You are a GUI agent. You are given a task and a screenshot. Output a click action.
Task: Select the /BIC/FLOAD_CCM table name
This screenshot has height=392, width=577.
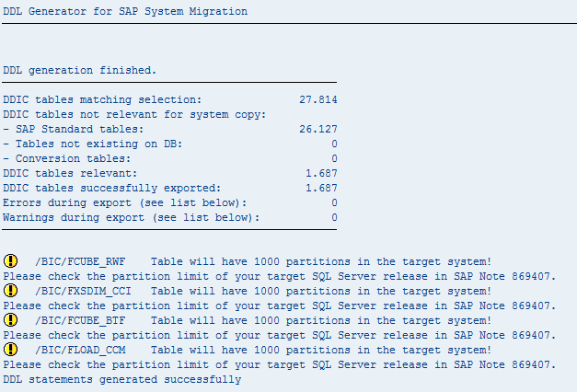[x=80, y=350]
